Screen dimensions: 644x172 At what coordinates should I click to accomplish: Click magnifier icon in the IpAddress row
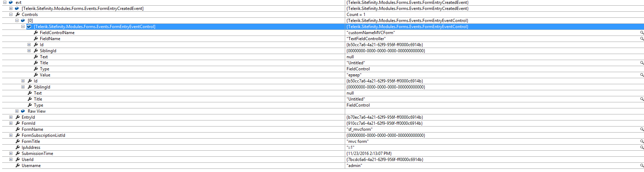coord(642,147)
